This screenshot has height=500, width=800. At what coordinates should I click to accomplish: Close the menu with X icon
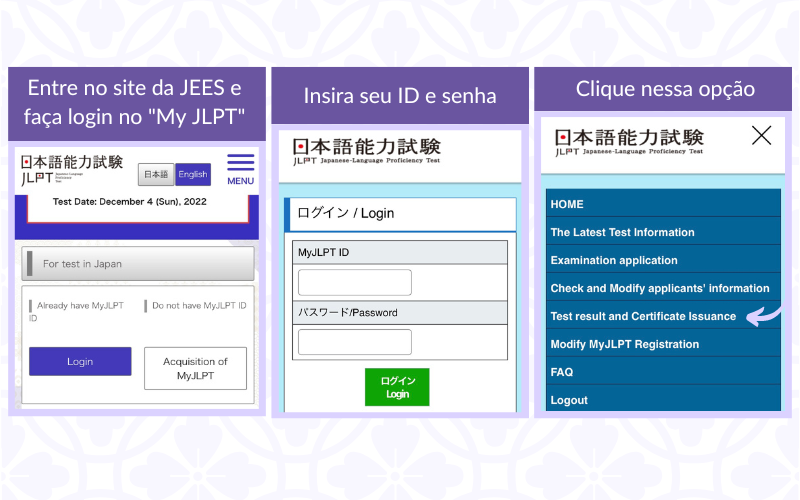tap(761, 136)
